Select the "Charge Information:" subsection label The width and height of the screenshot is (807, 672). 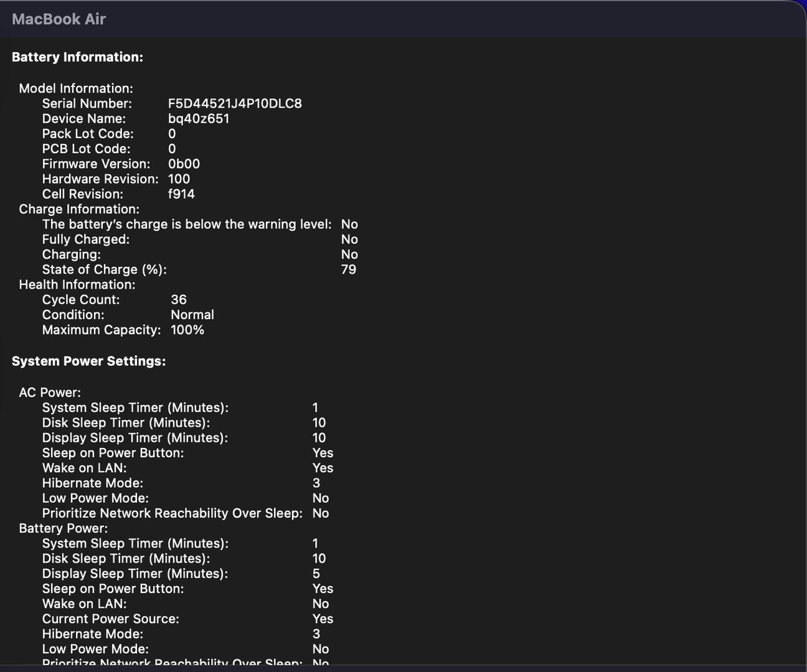79,209
